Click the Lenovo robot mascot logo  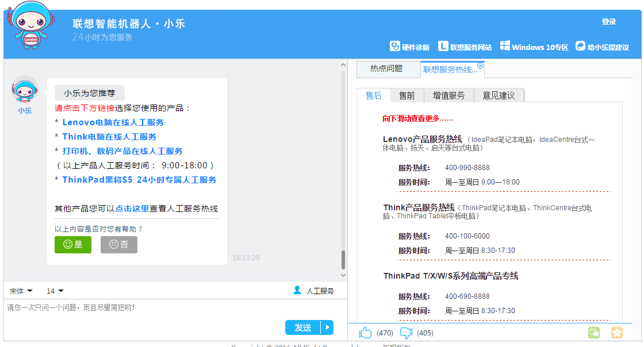(x=31, y=25)
